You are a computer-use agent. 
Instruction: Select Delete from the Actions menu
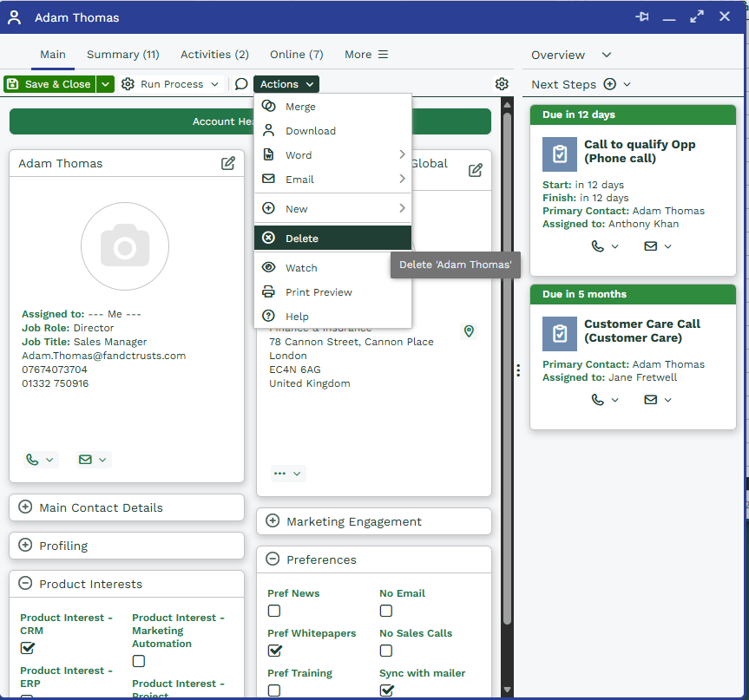click(x=302, y=238)
